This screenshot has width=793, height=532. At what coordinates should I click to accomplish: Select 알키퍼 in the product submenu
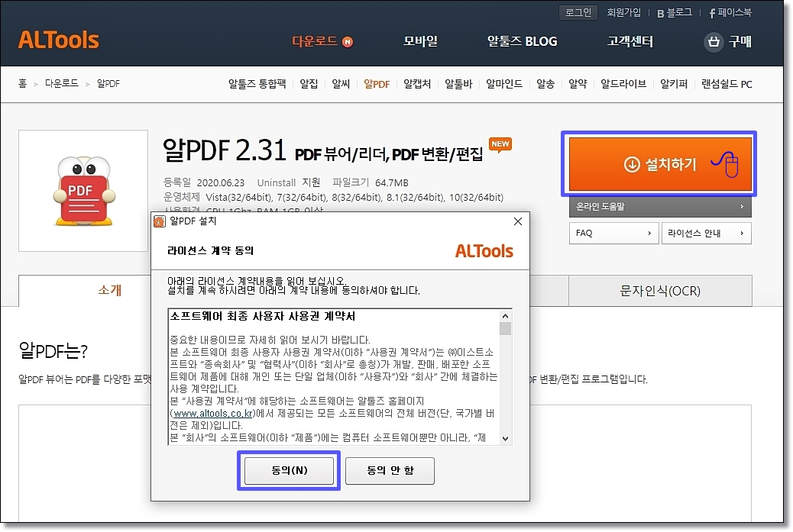pyautogui.click(x=674, y=84)
